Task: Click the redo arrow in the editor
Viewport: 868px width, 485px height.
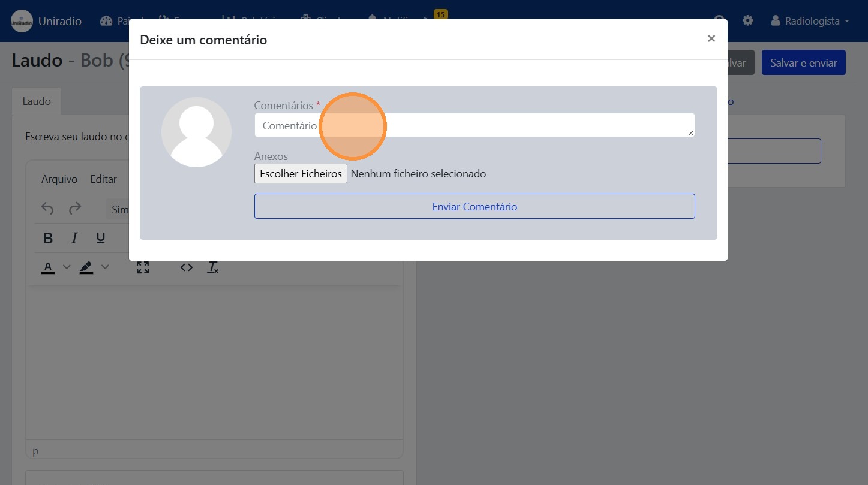Action: [75, 209]
